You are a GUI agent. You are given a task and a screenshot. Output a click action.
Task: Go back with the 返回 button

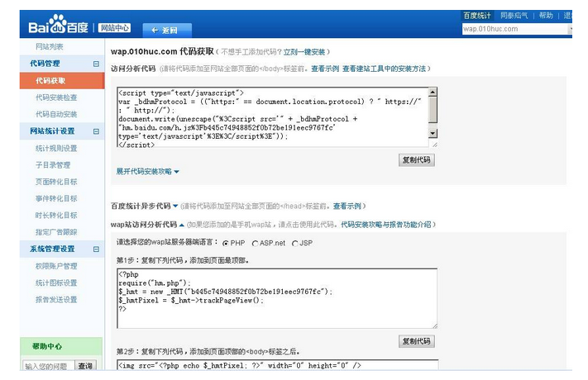167,31
